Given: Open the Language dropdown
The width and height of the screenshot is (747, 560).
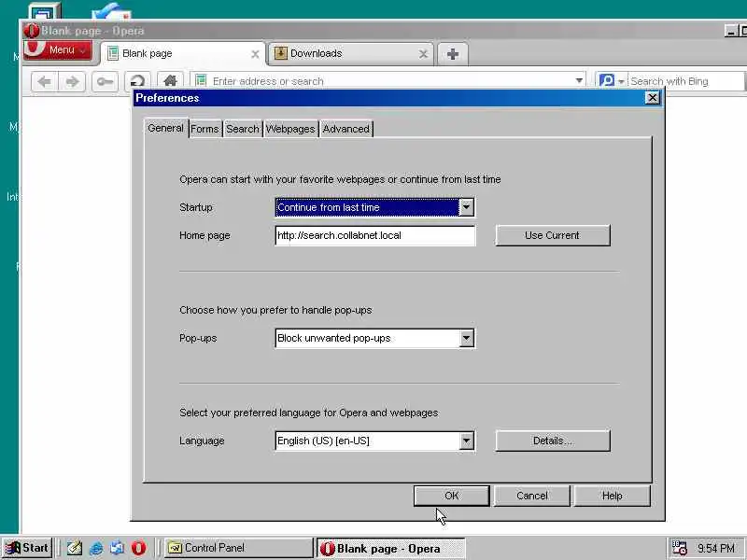Looking at the screenshot, I should click(x=374, y=441).
